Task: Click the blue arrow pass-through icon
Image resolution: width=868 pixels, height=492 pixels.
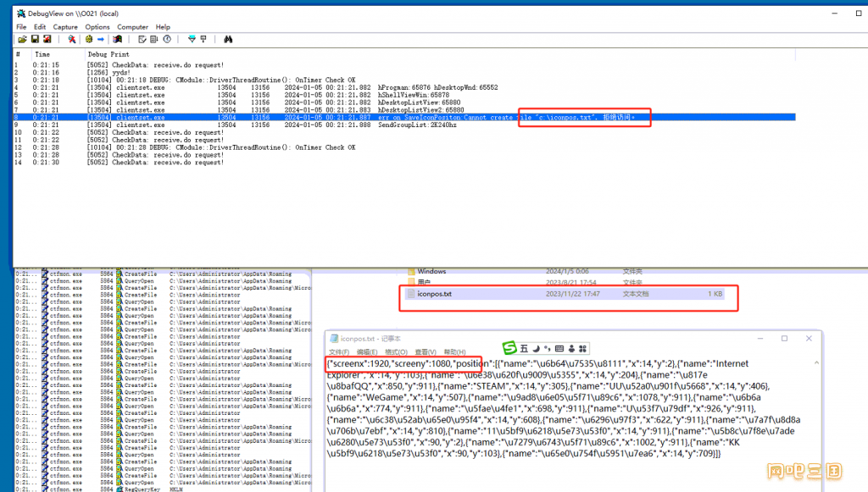Action: [101, 39]
